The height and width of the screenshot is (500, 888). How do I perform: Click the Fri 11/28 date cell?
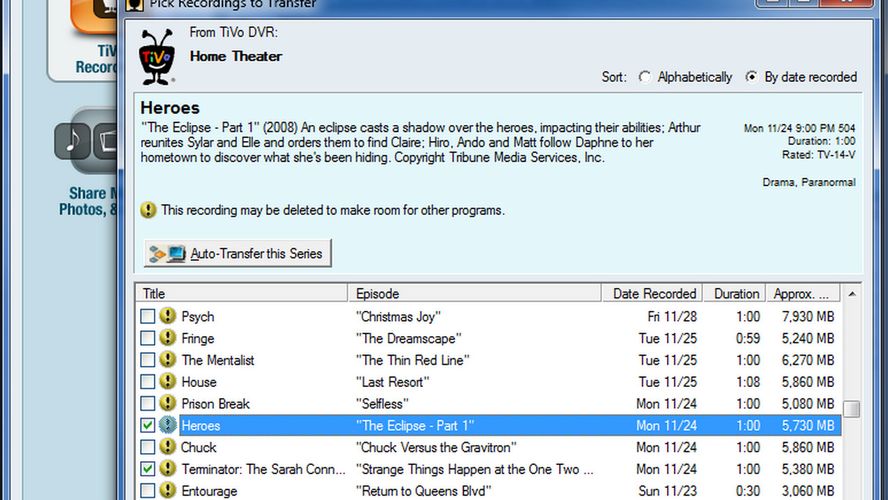[x=672, y=317]
